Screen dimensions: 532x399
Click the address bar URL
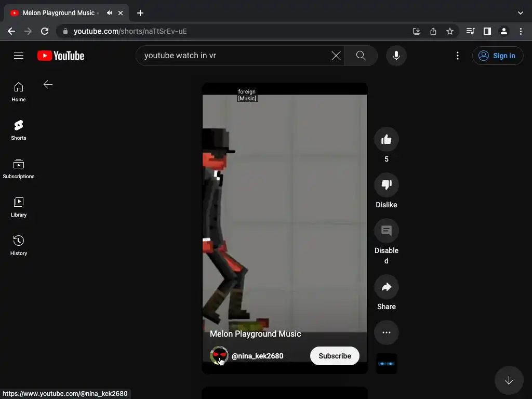130,31
